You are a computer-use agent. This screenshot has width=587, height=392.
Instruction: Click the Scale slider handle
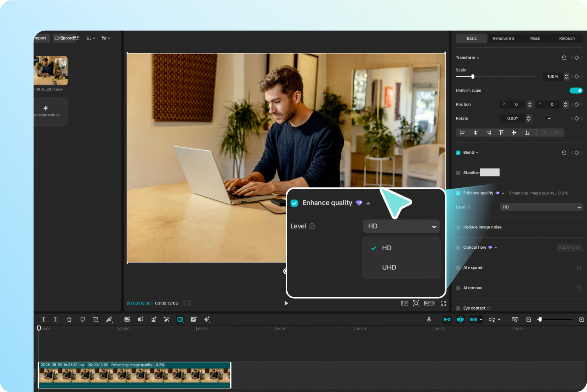click(x=473, y=77)
